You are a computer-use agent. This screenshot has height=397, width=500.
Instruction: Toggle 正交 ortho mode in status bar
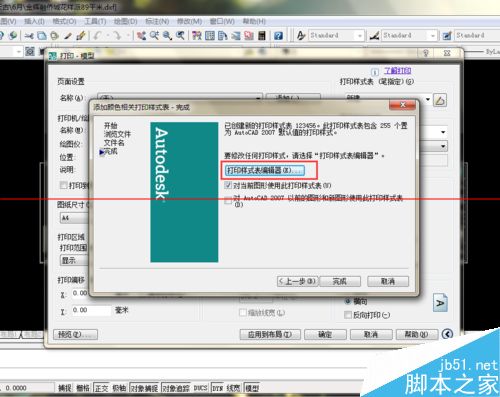point(101,388)
